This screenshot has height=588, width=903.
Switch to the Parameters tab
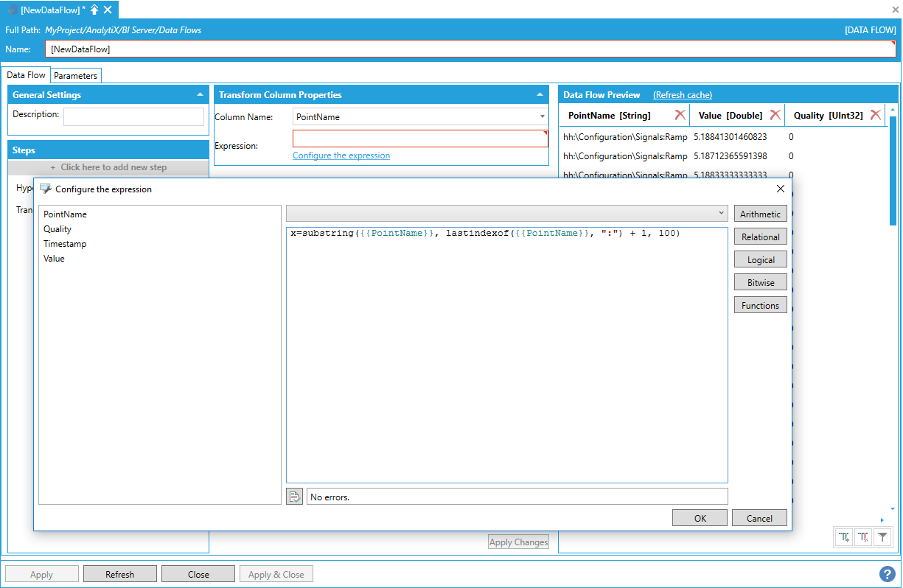(x=75, y=75)
